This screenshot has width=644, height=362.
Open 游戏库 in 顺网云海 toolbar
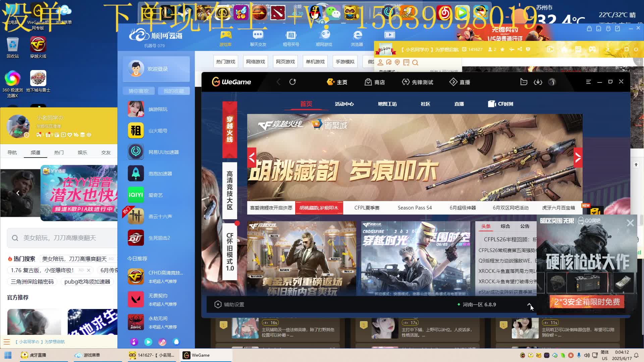point(225,39)
